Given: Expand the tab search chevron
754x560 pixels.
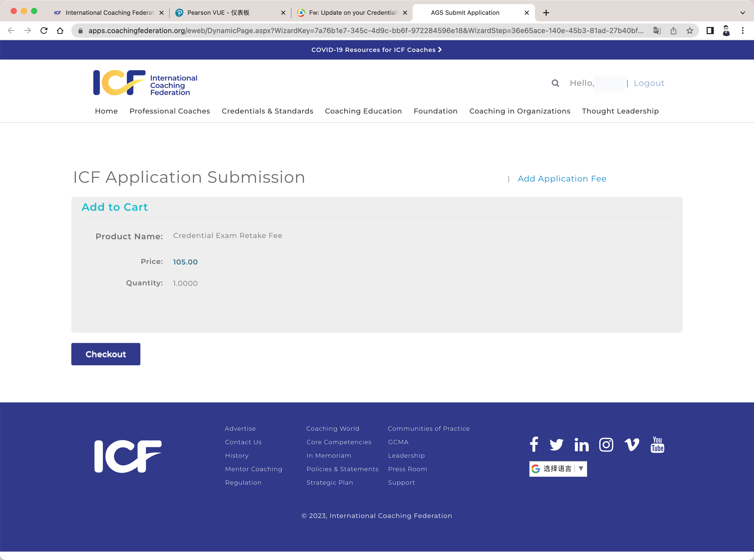Looking at the screenshot, I should click(743, 13).
